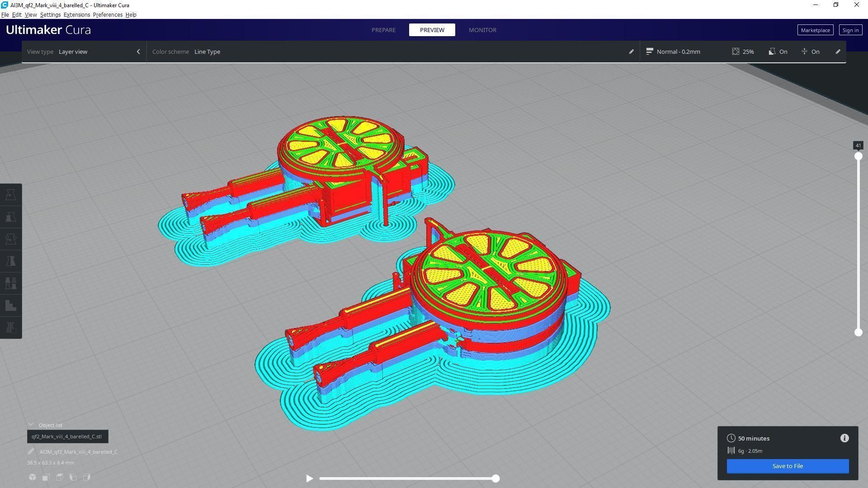This screenshot has height=488, width=868.
Task: Collapse the Object list
Action: click(31, 425)
